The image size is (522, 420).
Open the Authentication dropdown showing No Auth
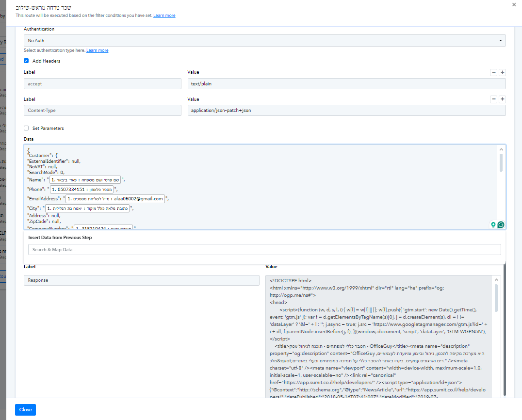pyautogui.click(x=265, y=41)
